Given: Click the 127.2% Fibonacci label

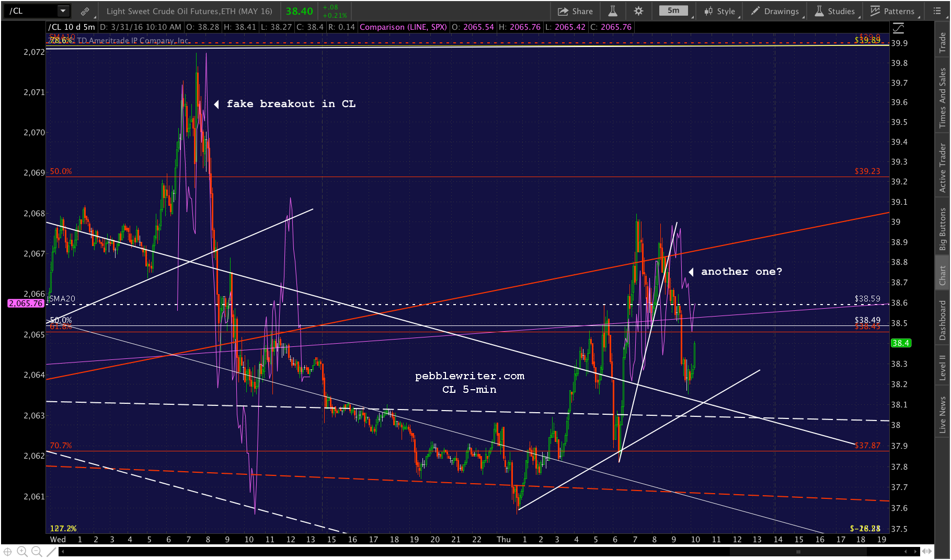Looking at the screenshot, I should [x=63, y=529].
